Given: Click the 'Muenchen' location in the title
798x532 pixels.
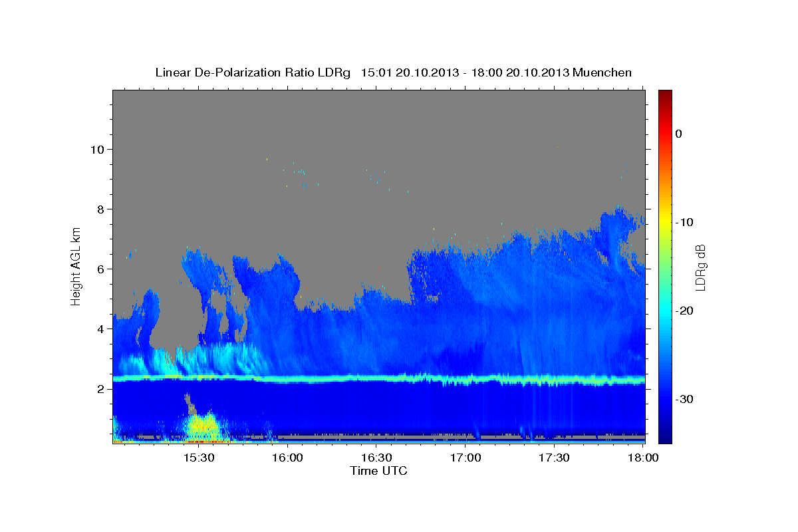Looking at the screenshot, I should pos(600,72).
